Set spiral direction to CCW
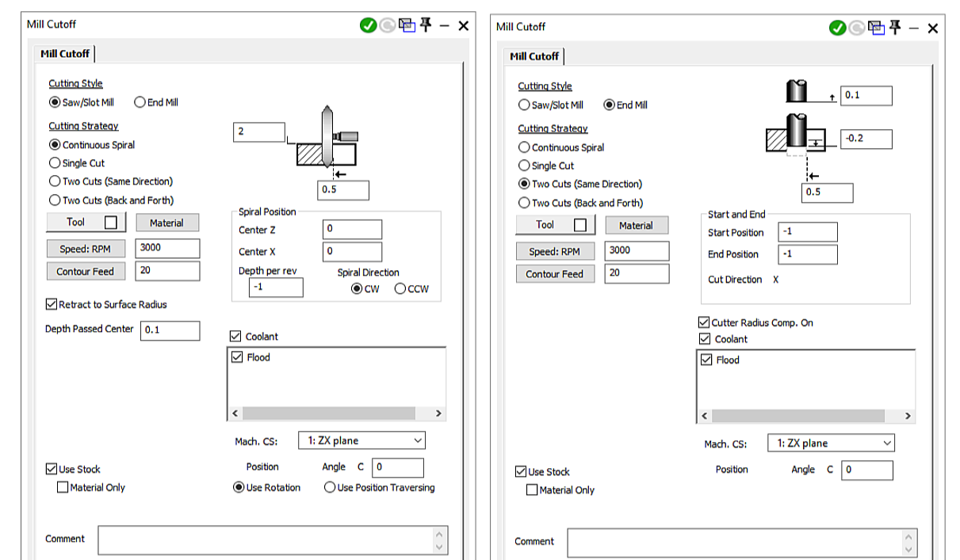Viewport: 960px width, 560px height. [x=412, y=289]
